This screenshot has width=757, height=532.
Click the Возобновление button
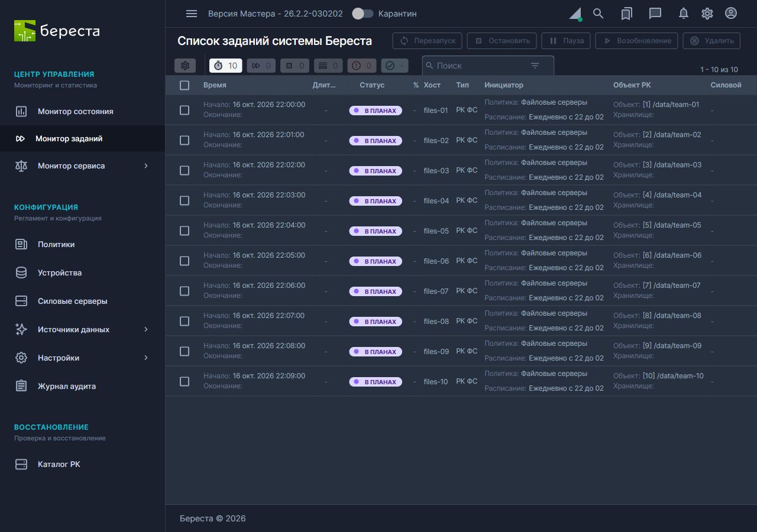point(636,41)
